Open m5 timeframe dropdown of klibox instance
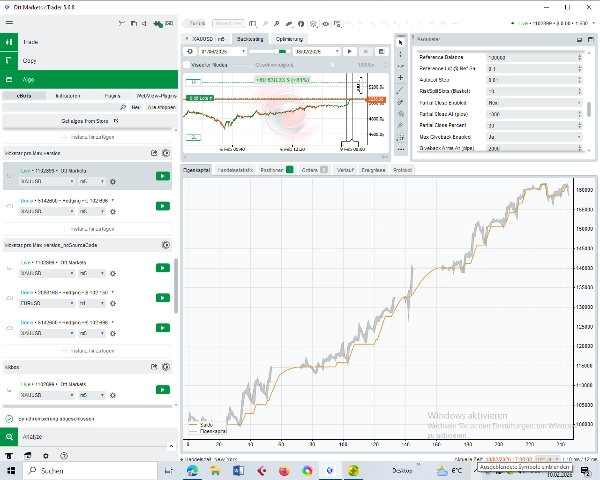The height and width of the screenshot is (480, 600). (x=91, y=395)
